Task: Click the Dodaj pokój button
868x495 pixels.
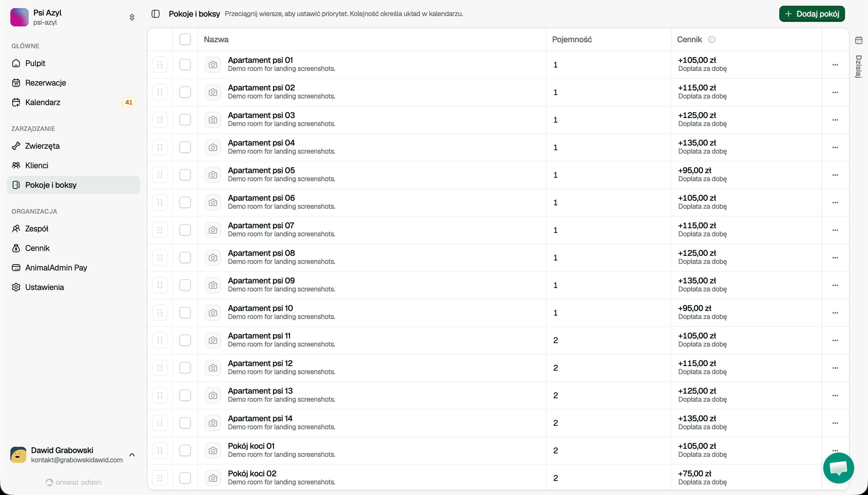Action: click(811, 14)
